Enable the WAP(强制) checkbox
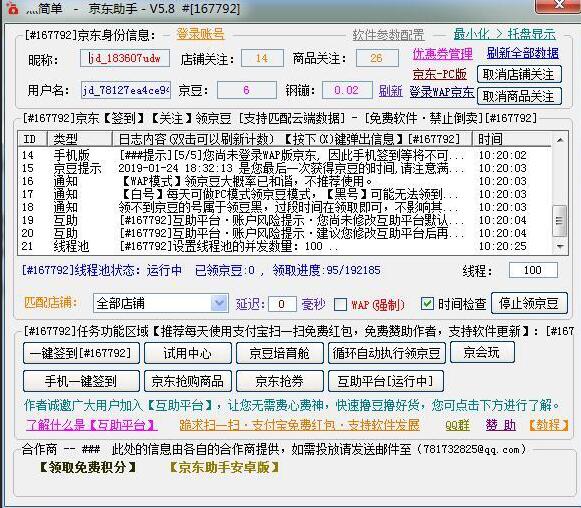The width and height of the screenshot is (581, 508). click(x=340, y=305)
